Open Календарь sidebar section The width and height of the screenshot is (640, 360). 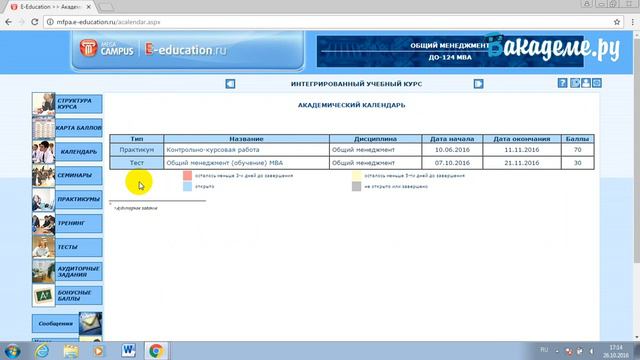[79, 152]
